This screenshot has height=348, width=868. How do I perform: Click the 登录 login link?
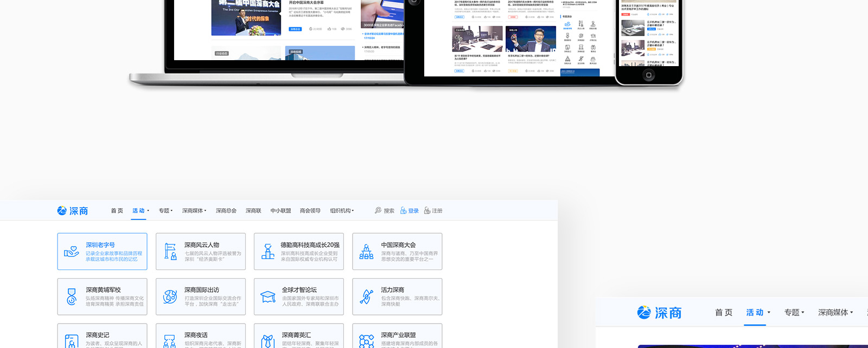click(x=413, y=211)
